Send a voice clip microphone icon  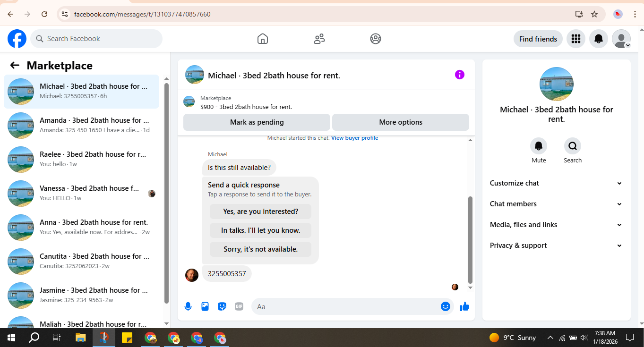188,306
